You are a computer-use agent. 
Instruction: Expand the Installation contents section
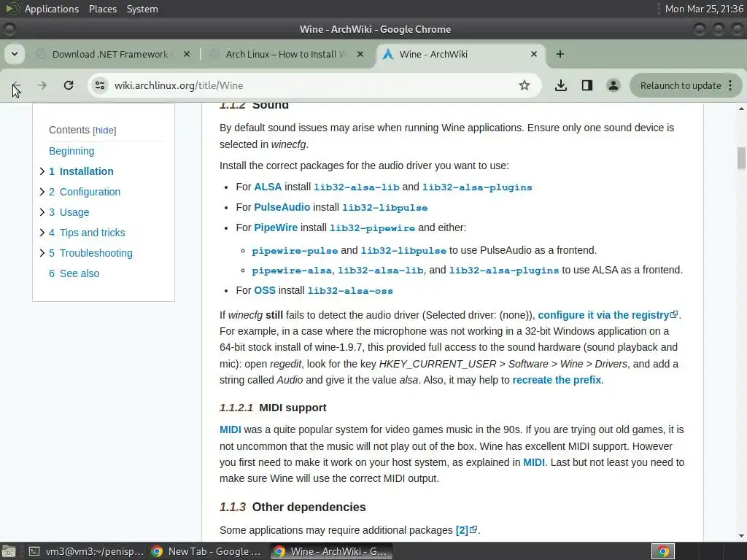[x=42, y=171]
